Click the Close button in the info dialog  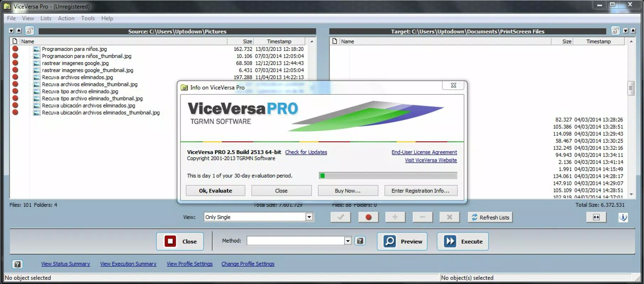[x=281, y=191]
